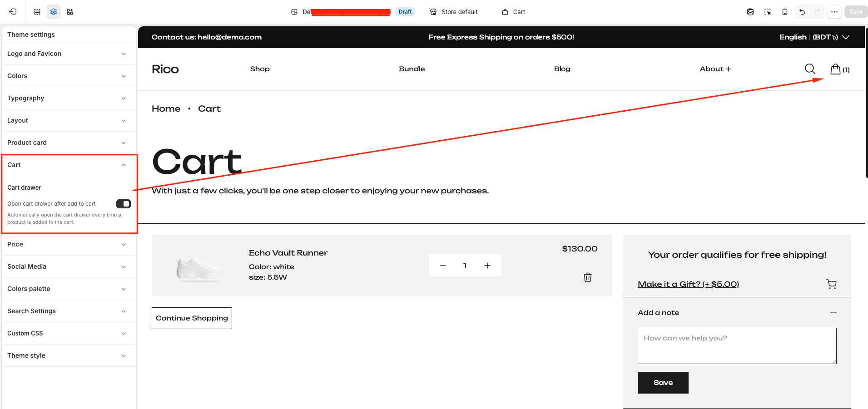
Task: Toggle the inspector selection icon
Action: (768, 12)
